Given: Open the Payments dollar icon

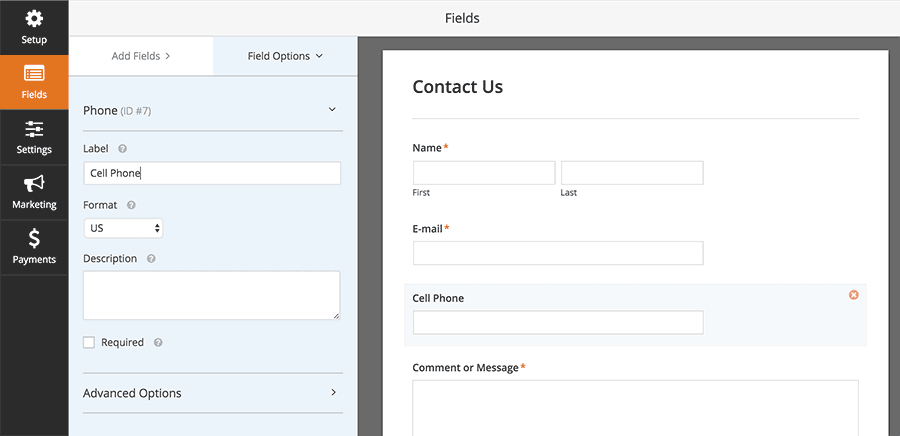Looking at the screenshot, I should [x=34, y=238].
